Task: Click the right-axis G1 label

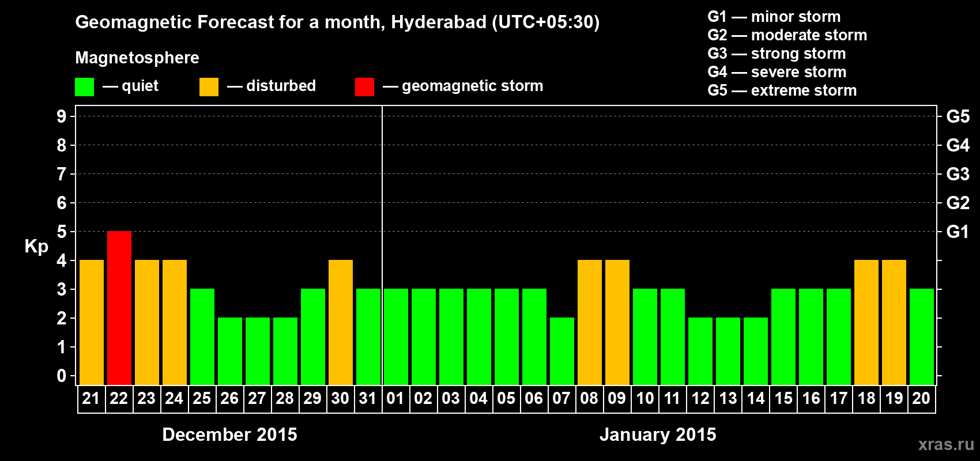Action: pyautogui.click(x=958, y=232)
